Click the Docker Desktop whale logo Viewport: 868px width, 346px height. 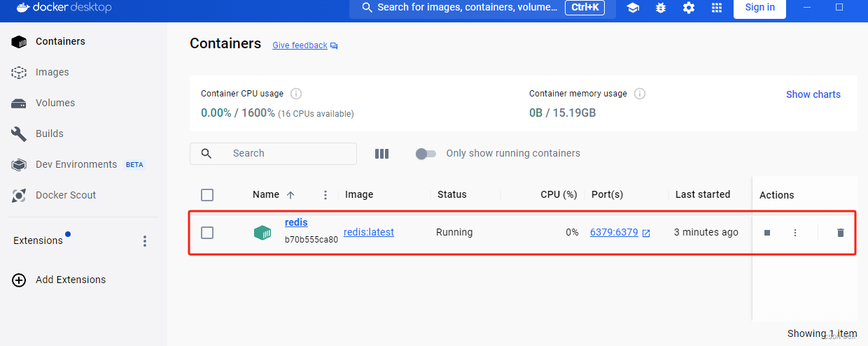[22, 8]
